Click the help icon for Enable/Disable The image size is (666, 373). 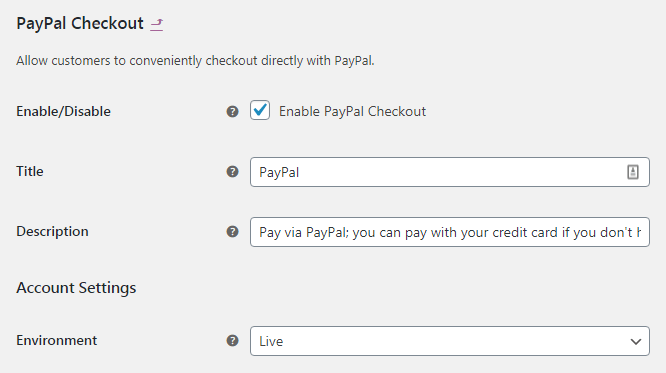232,112
